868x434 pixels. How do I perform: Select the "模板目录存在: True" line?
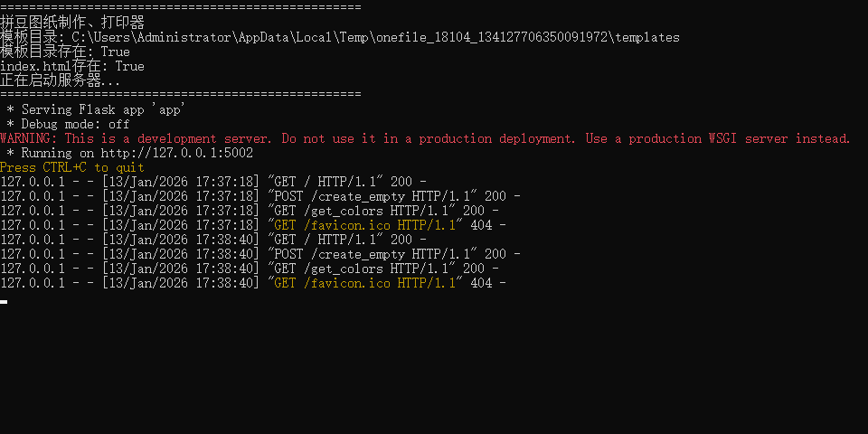tap(65, 52)
